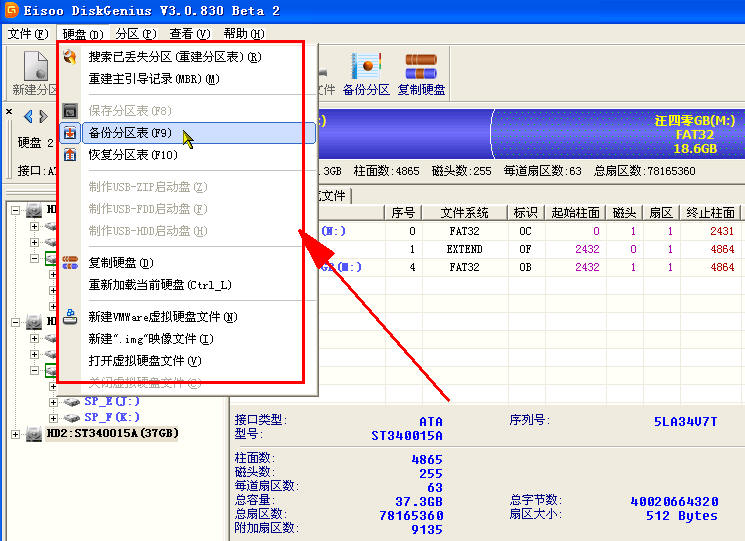
Task: Collapse the second hard disk tree node
Action: pos(16,322)
